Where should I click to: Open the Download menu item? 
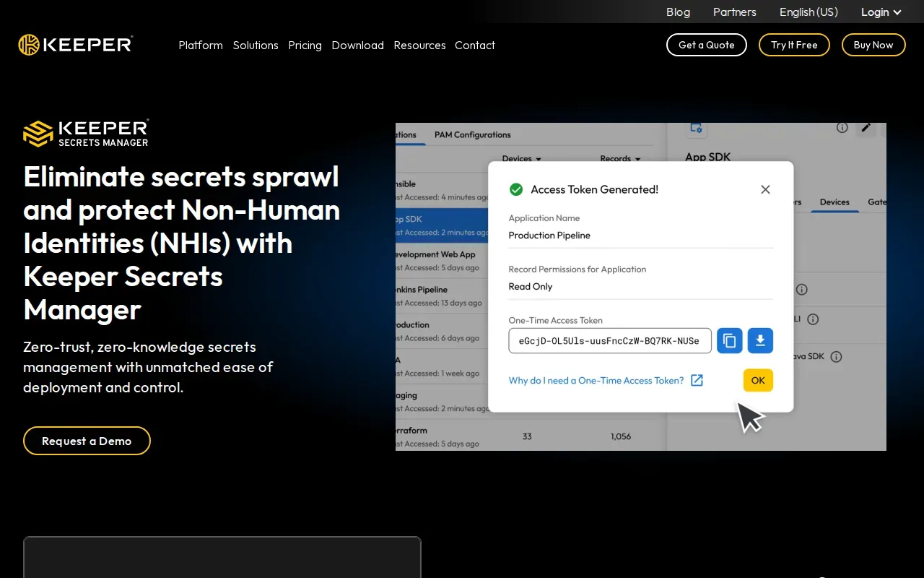357,45
